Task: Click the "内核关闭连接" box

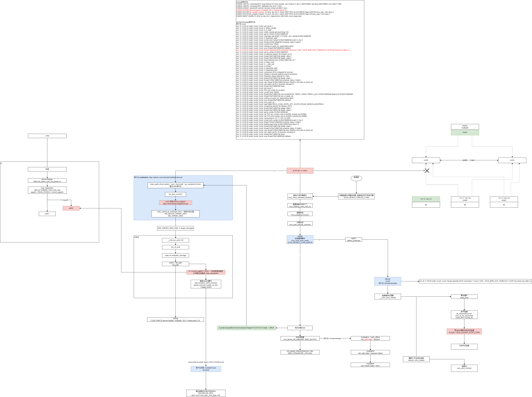Action: (464, 346)
